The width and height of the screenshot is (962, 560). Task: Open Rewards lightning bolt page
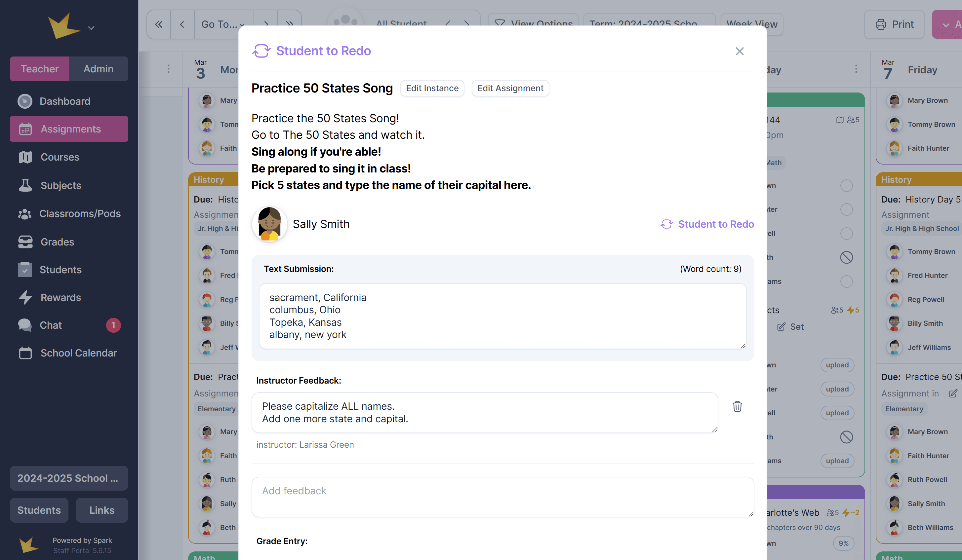60,297
